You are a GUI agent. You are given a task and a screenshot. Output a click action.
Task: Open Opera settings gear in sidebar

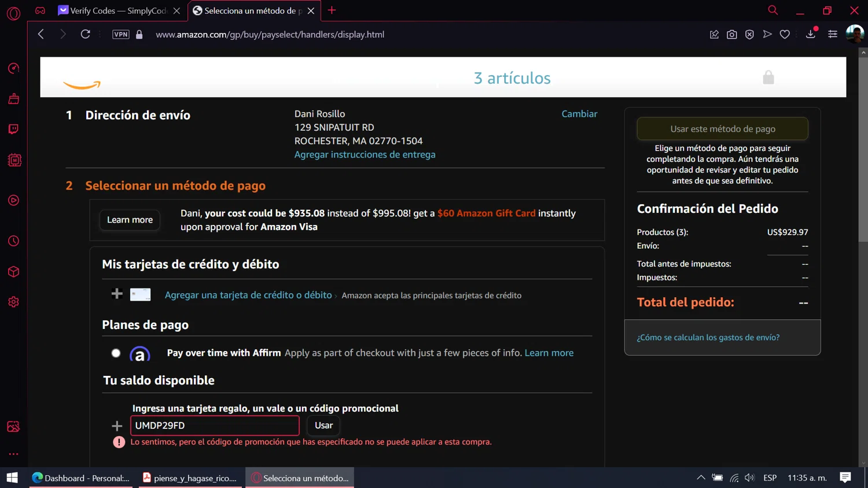(13, 302)
